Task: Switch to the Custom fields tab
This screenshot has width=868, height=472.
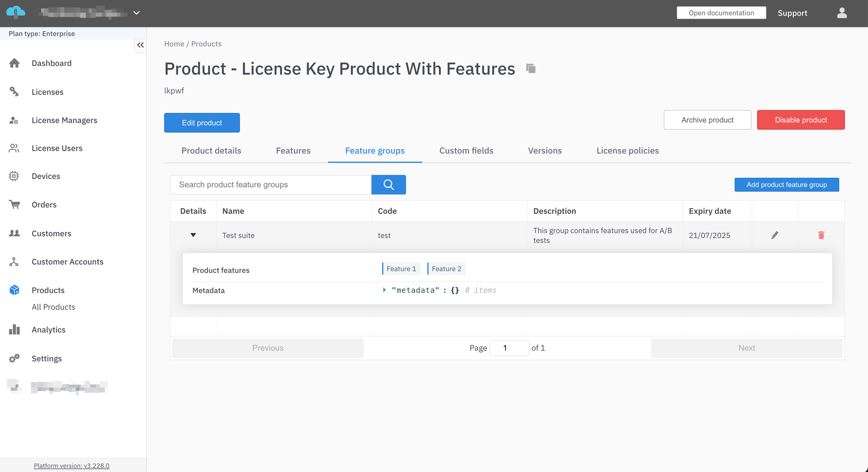Action: click(466, 151)
